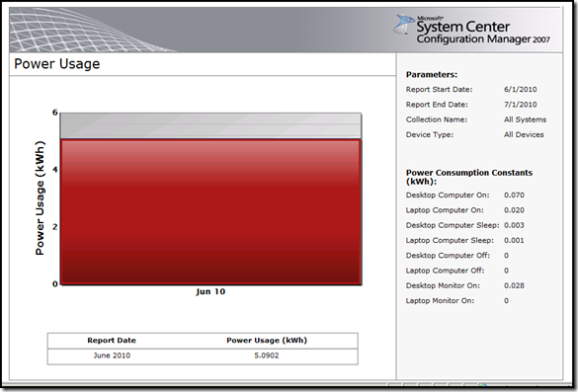This screenshot has height=392, width=578.
Task: Select the 'June 2010' table cell
Action: (112, 355)
